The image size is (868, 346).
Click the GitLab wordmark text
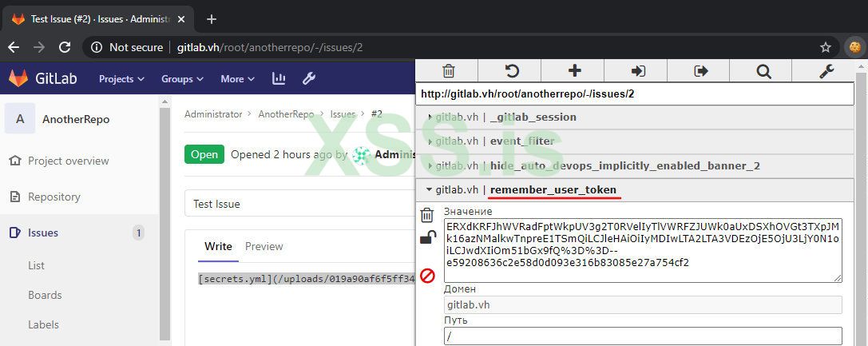coord(56,78)
